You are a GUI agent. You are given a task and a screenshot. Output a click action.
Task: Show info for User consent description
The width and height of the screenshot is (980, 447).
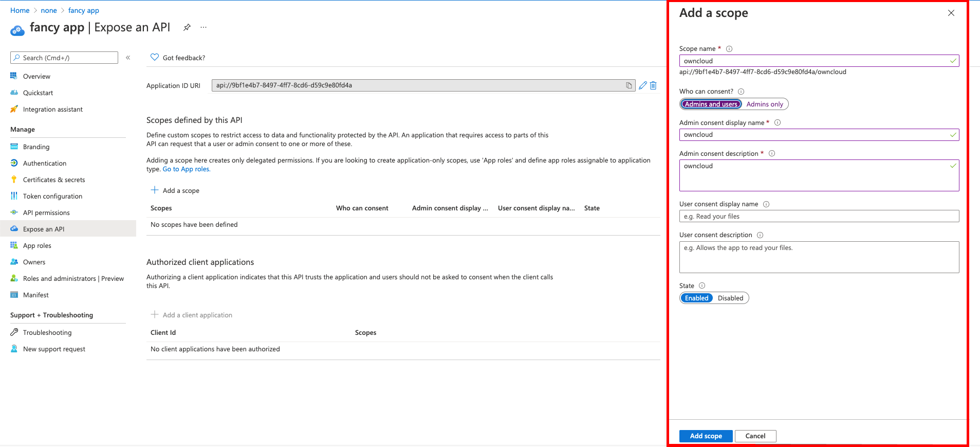[x=760, y=235]
